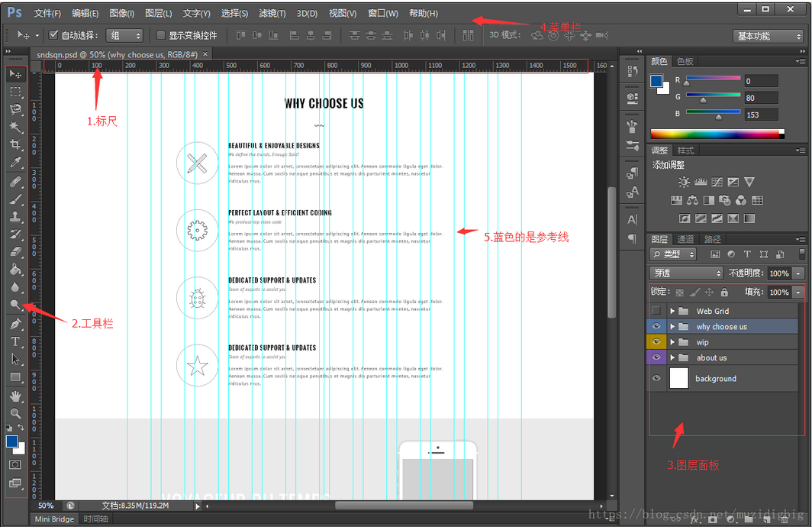The height and width of the screenshot is (527, 812).
Task: Open the 时间轴 timeline panel
Action: 96,519
